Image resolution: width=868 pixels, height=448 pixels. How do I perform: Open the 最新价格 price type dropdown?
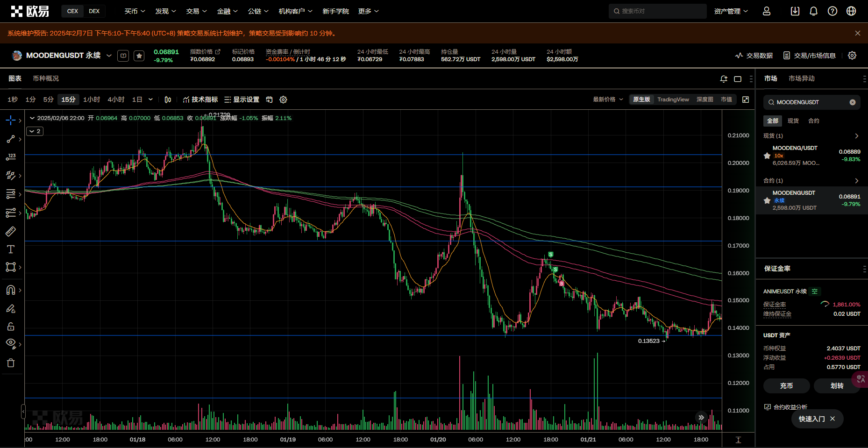click(x=608, y=100)
